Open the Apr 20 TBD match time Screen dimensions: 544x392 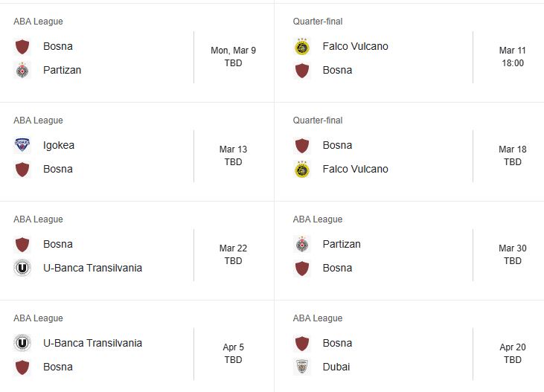click(513, 353)
